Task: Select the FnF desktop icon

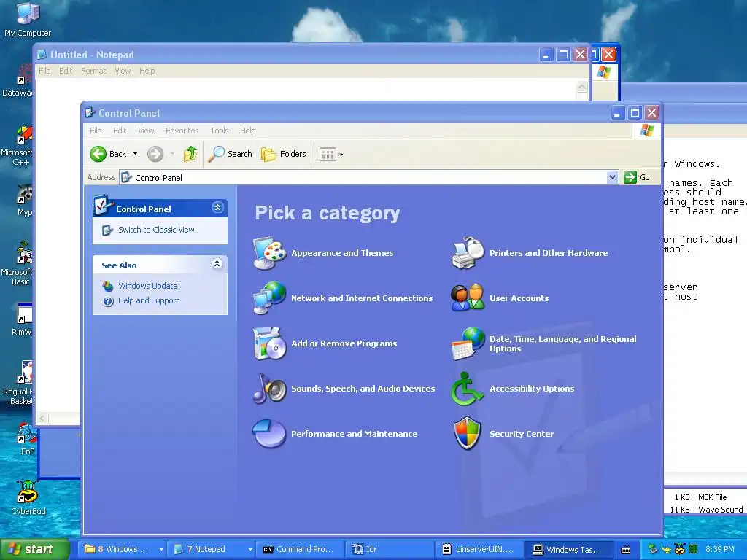Action: click(27, 439)
